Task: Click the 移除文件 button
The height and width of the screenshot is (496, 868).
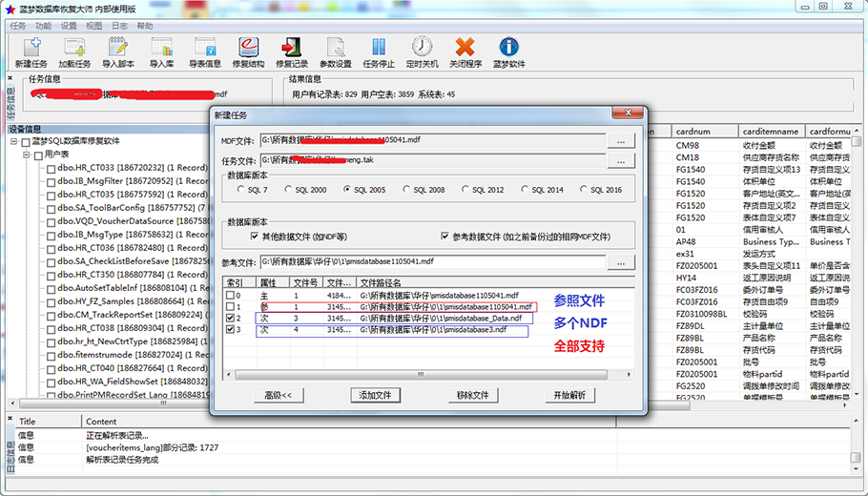Action: (473, 395)
